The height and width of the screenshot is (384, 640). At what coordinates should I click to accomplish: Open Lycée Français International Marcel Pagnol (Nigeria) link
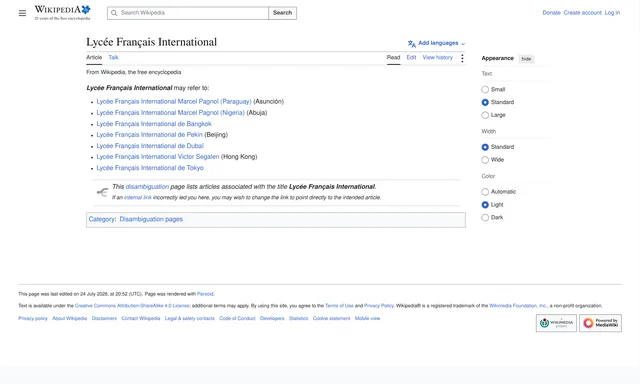click(171, 113)
